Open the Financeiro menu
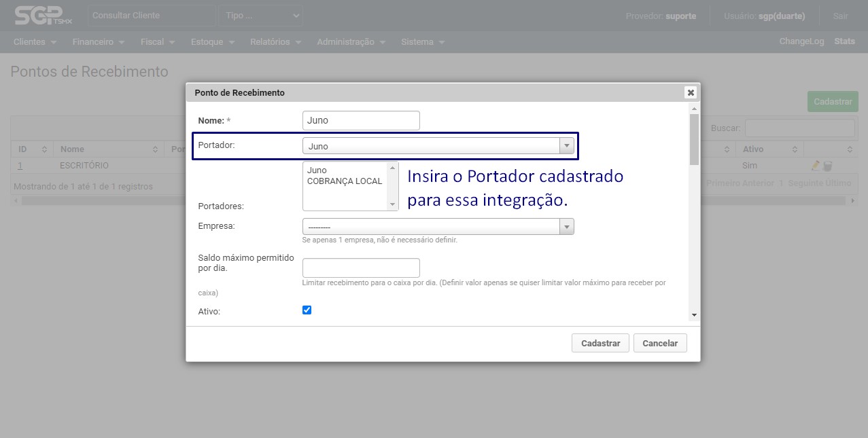This screenshot has width=868, height=438. [x=98, y=42]
